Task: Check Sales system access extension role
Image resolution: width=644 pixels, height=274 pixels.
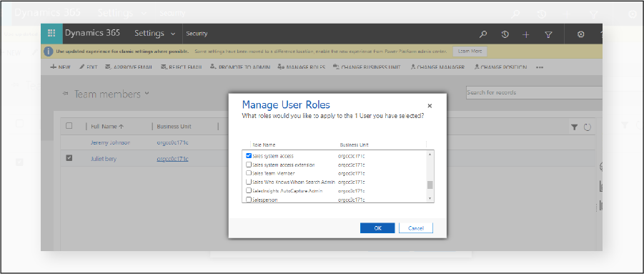Action: (x=249, y=165)
